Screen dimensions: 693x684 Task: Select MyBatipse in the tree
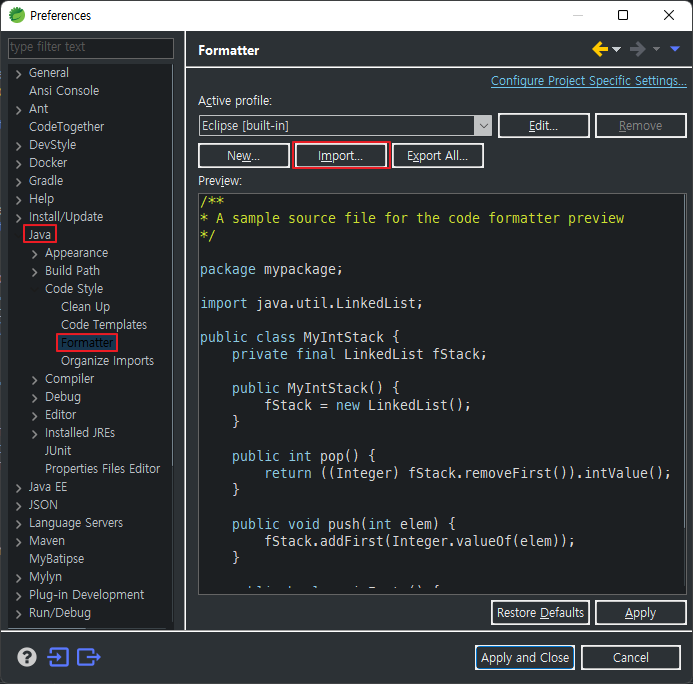[x=57, y=559]
